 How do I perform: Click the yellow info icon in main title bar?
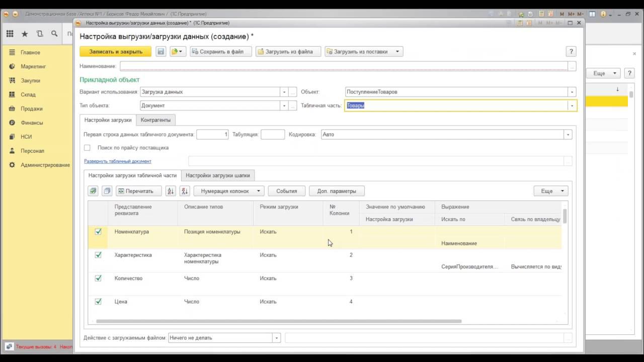(604, 14)
